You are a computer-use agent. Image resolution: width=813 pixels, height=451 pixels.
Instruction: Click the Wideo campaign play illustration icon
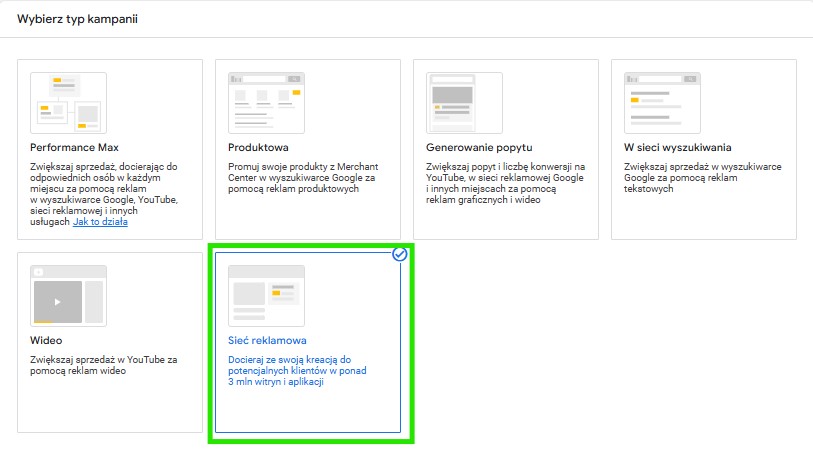(x=68, y=296)
